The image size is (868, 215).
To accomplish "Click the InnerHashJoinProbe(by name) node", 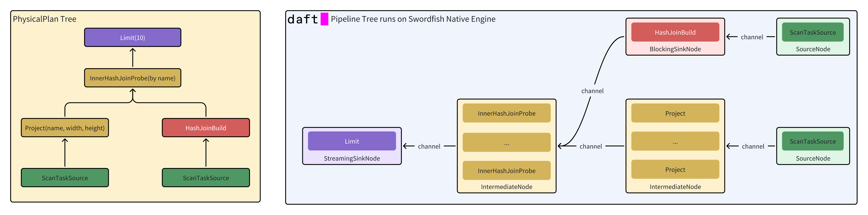I will [132, 78].
